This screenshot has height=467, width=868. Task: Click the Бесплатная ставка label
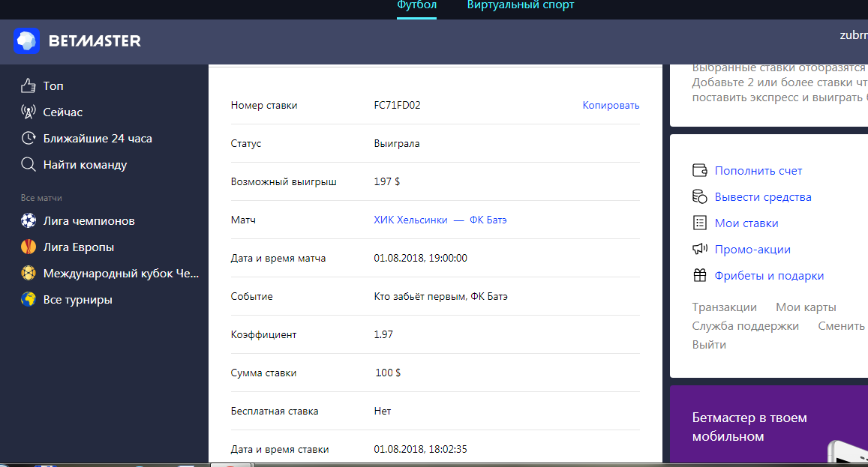(x=275, y=411)
